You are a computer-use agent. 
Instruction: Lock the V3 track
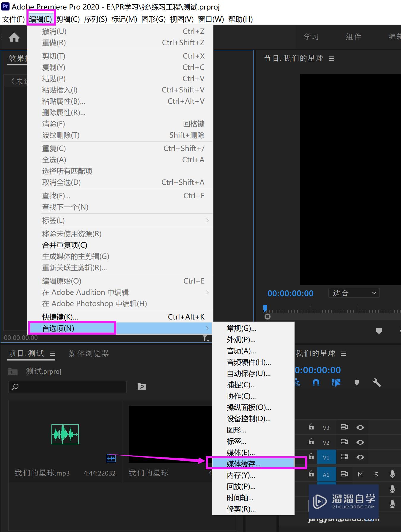click(311, 427)
